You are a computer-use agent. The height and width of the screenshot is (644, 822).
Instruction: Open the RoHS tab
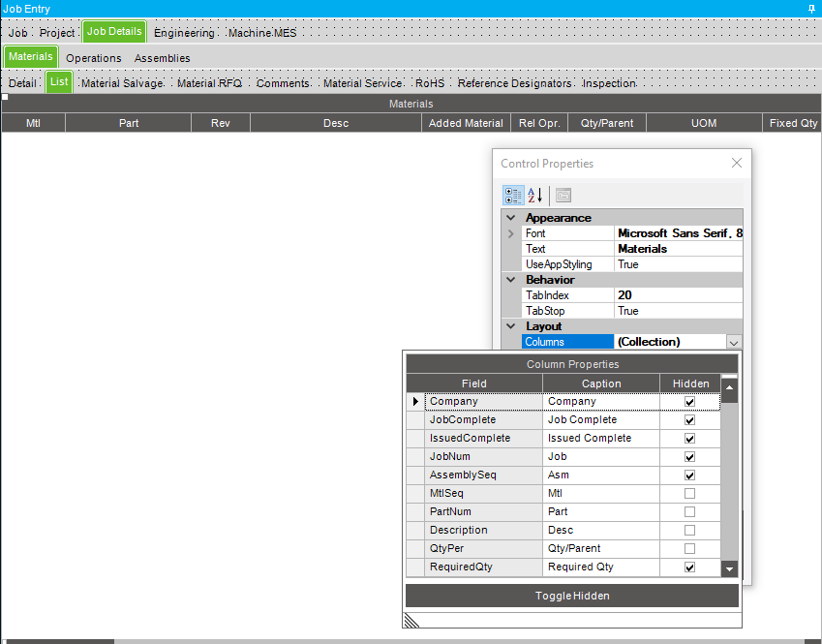pos(430,83)
